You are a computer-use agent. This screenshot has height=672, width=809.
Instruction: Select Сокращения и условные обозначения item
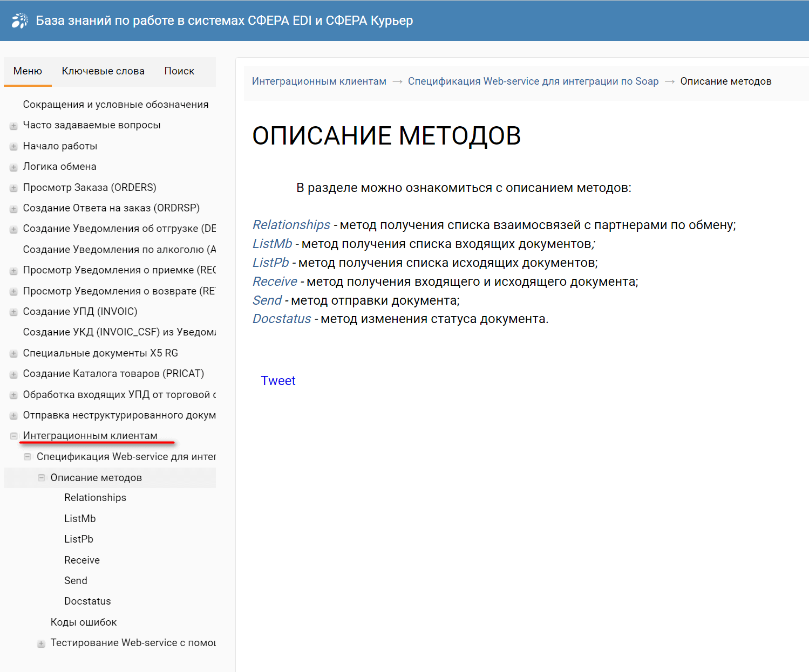[x=115, y=105]
